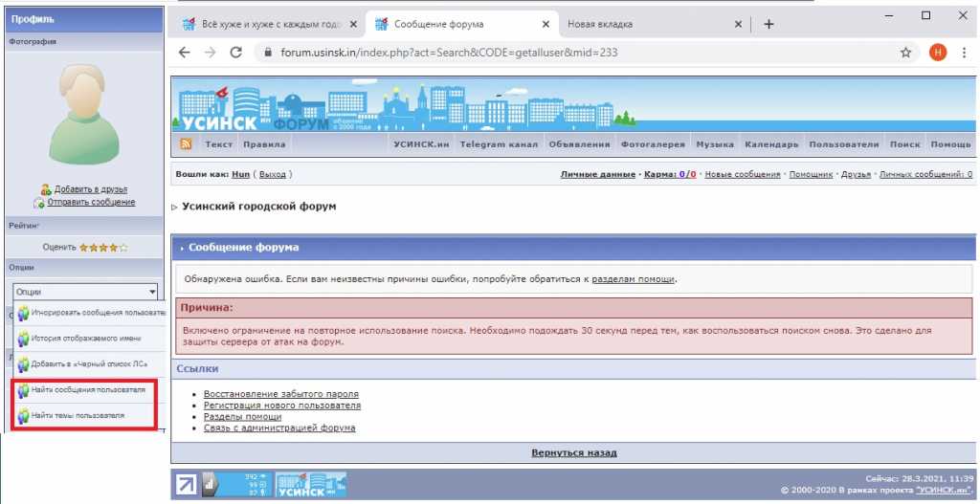Viewport: 980px width, 504px height.
Task: Expand the 'Опции' dropdown
Action: pos(84,291)
